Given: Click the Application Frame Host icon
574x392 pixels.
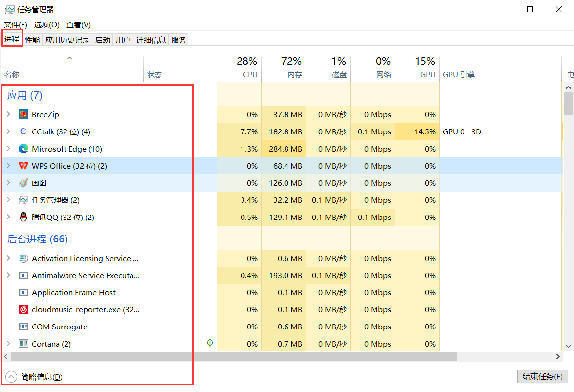Looking at the screenshot, I should click(23, 292).
